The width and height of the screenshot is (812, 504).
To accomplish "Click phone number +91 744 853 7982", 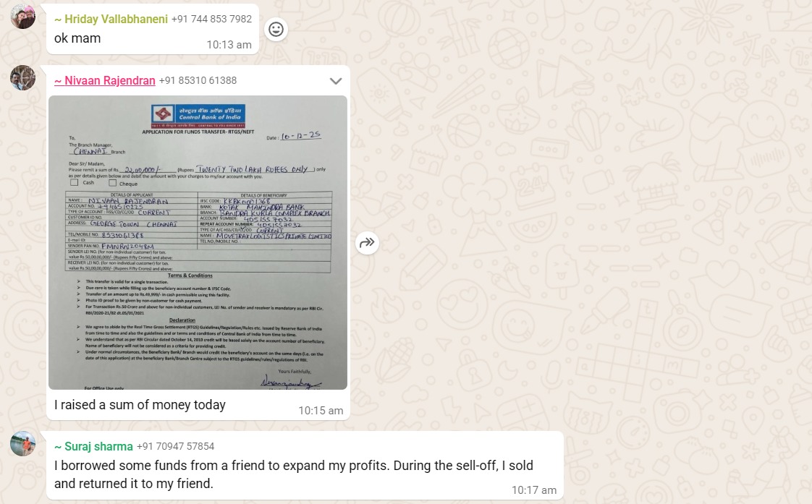I will tap(211, 19).
